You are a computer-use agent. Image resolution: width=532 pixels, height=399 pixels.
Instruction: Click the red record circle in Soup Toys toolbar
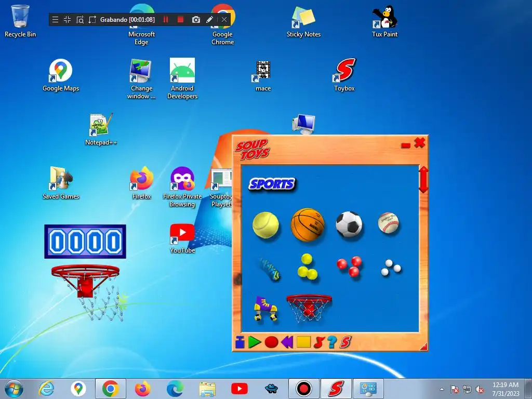[x=271, y=342]
